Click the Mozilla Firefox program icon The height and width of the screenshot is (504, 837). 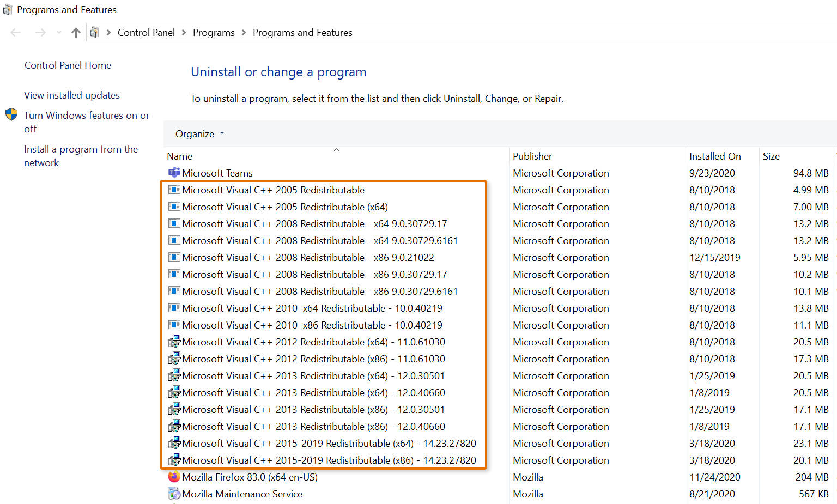coord(173,477)
